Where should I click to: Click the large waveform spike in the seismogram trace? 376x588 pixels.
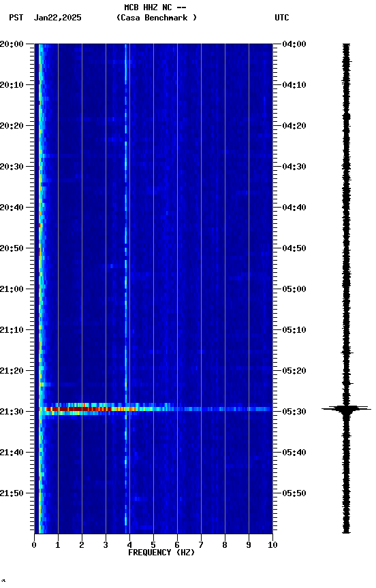pyautogui.click(x=346, y=409)
